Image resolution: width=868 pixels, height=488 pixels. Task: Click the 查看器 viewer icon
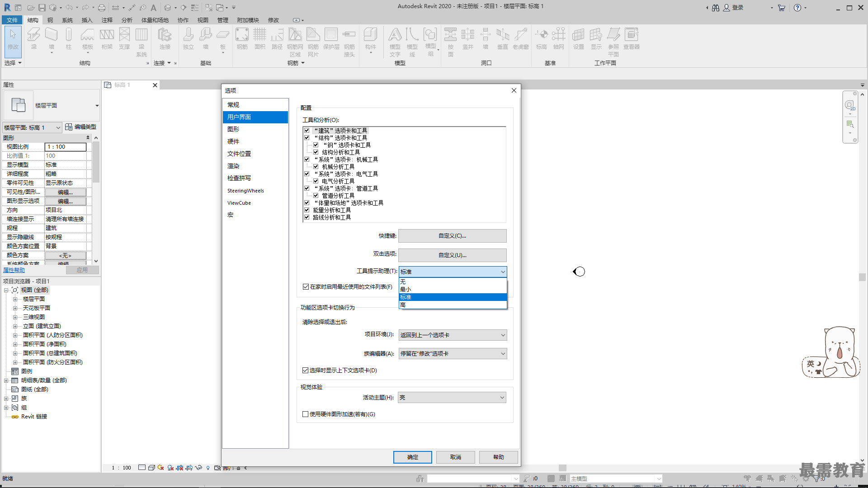click(x=632, y=38)
